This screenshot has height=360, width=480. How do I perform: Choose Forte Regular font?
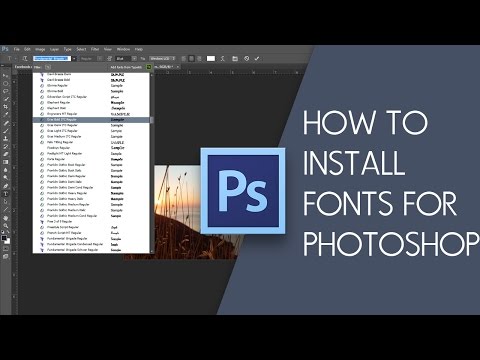pyautogui.click(x=91, y=159)
